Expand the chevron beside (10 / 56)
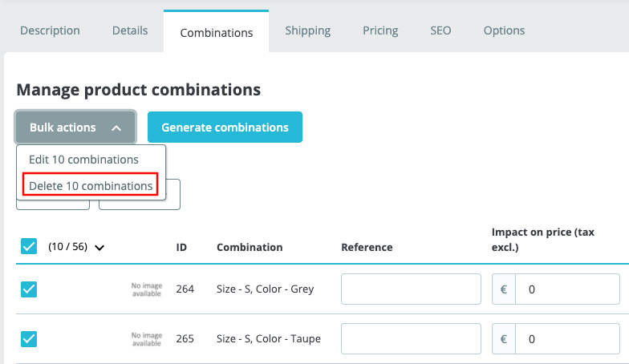The image size is (629, 364). (x=99, y=248)
